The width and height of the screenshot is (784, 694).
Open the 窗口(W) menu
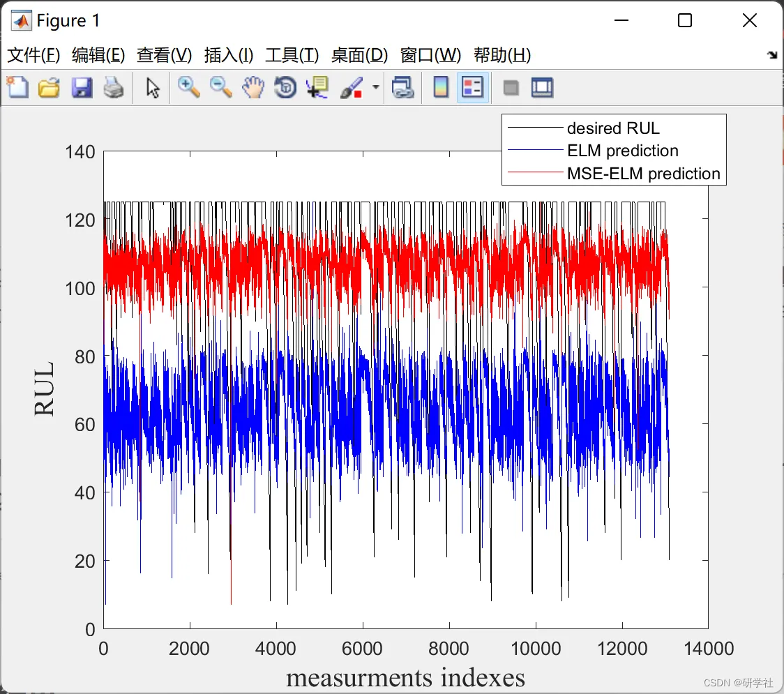coord(430,55)
